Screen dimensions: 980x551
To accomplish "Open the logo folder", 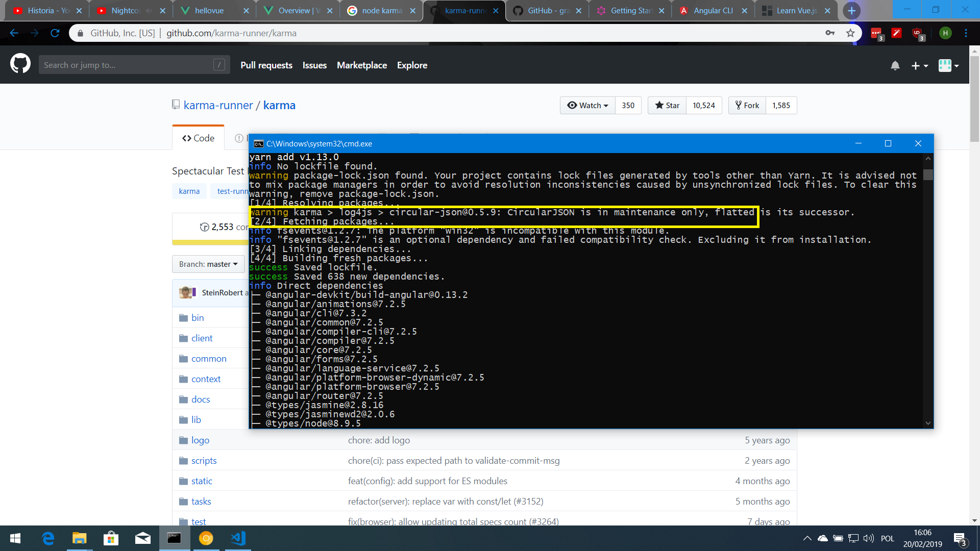I will pyautogui.click(x=200, y=440).
